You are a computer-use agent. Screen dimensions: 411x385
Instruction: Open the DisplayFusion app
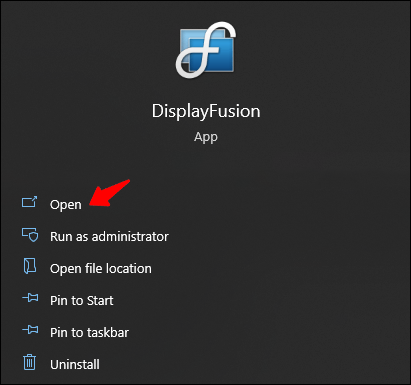66,205
